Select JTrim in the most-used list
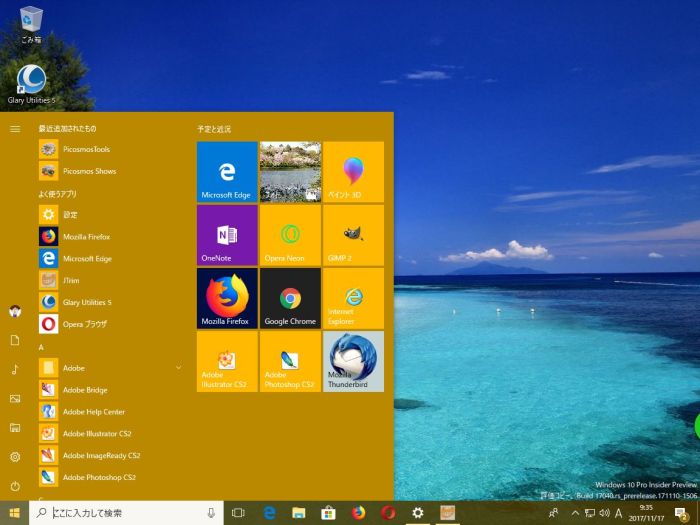The height and width of the screenshot is (525, 700). click(70, 280)
